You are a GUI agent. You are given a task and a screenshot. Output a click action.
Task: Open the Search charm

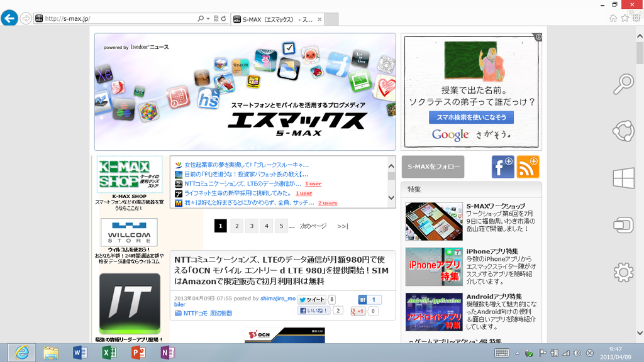point(623,84)
